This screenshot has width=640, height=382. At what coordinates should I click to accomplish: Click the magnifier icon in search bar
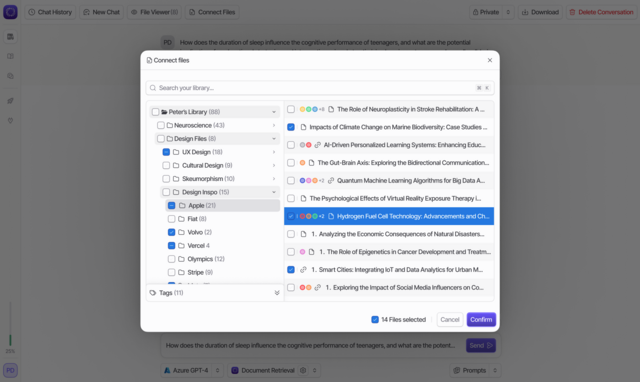pos(153,88)
